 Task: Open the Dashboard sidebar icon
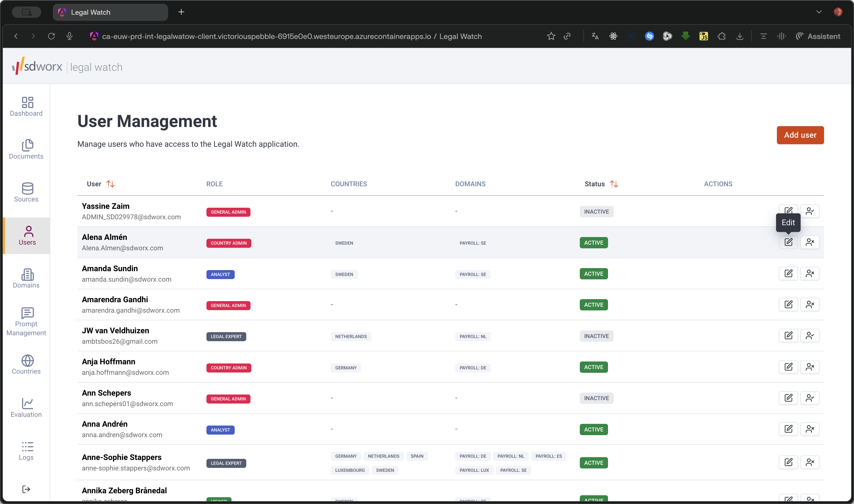(27, 102)
